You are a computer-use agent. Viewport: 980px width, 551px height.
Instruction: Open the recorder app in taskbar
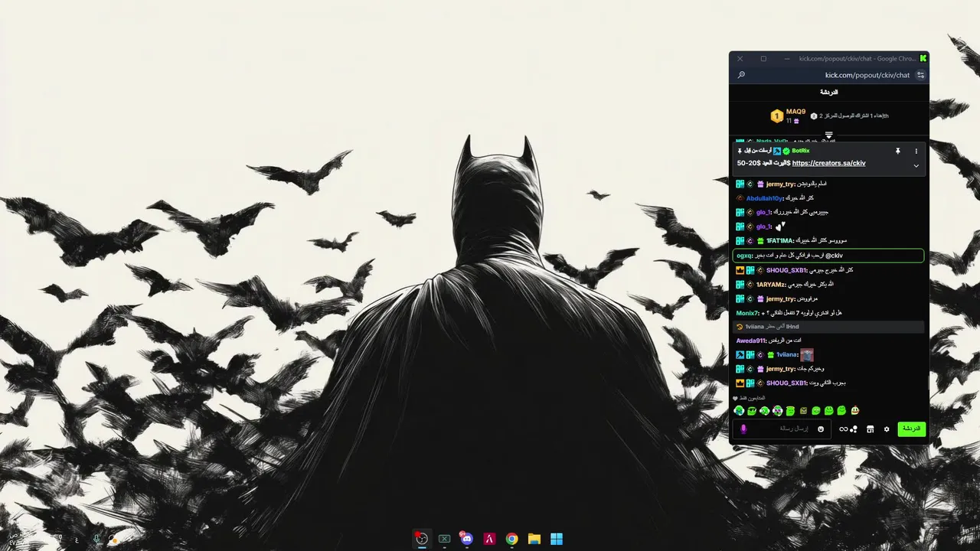[421, 539]
